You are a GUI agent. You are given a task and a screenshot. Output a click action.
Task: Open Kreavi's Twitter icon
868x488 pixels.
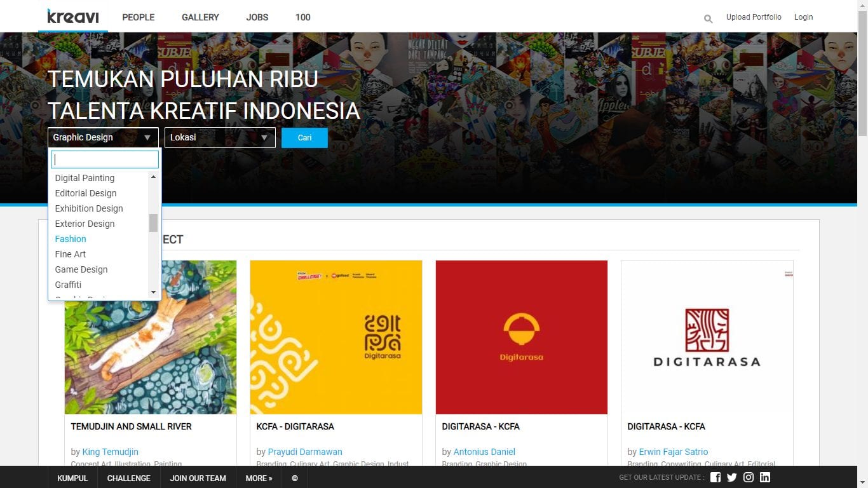(x=732, y=477)
